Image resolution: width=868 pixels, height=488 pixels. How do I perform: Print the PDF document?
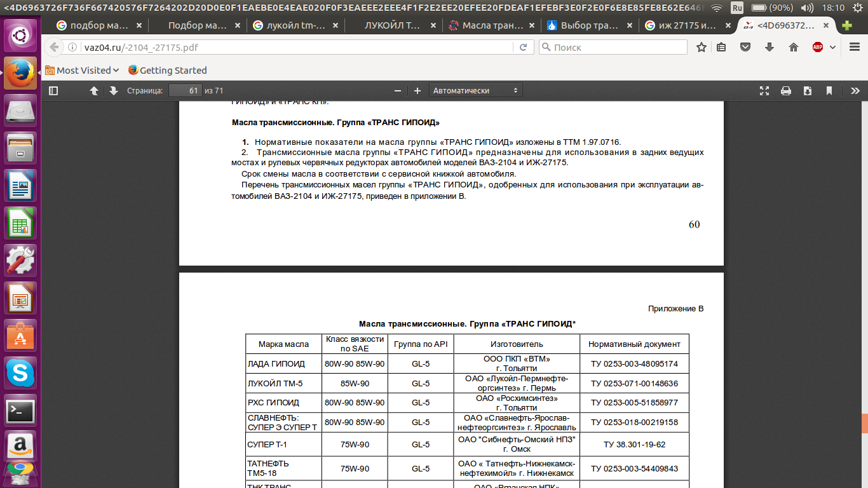coord(786,91)
